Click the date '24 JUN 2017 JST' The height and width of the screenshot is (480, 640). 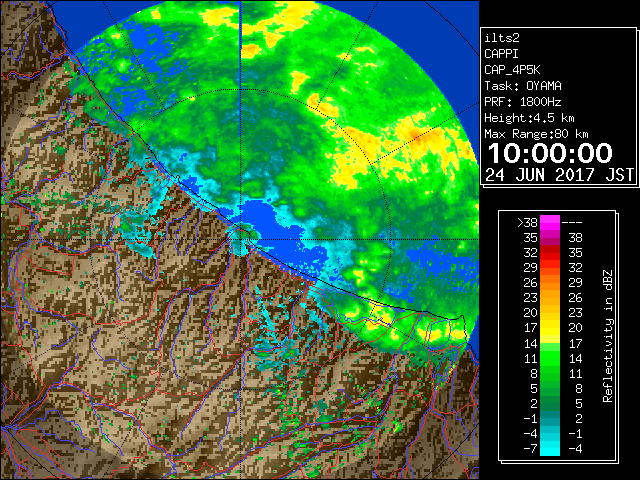[x=559, y=175]
